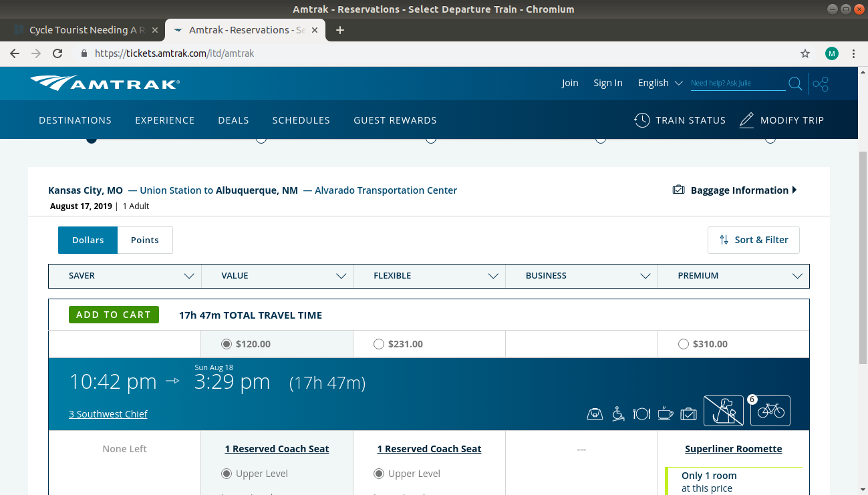Click the Join link
This screenshot has height=495, width=868.
point(570,83)
